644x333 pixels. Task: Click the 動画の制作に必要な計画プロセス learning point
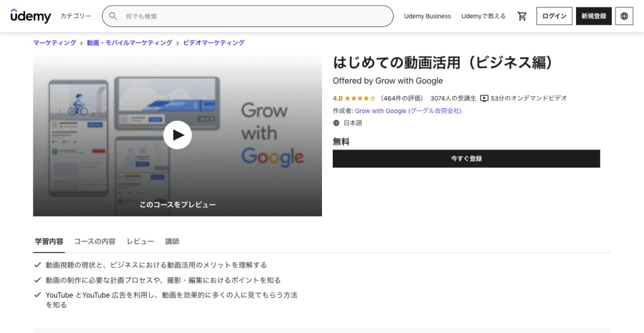coord(164,280)
